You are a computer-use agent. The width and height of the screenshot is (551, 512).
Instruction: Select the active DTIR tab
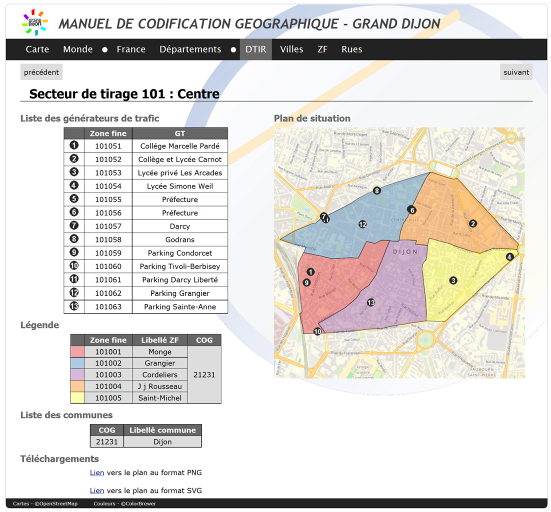[x=255, y=49]
